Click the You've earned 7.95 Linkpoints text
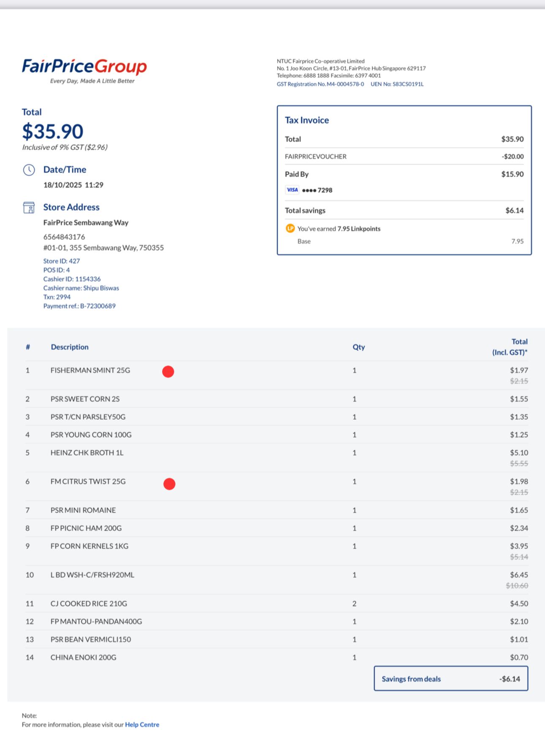545x756 pixels. 339,228
